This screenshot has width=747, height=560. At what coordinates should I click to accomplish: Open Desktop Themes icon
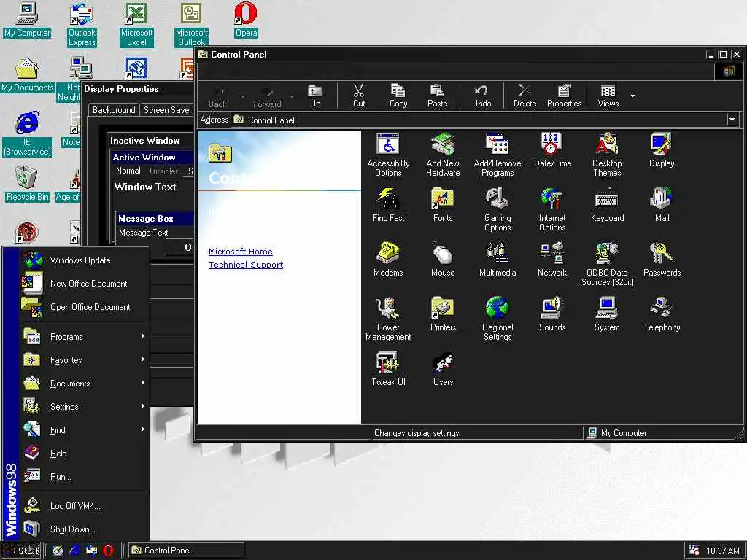coord(607,155)
